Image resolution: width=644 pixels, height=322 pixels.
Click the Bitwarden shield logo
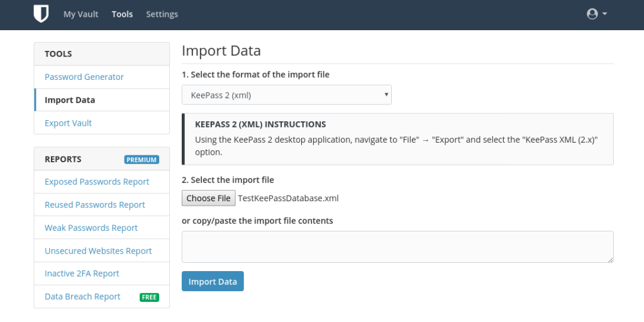(x=41, y=14)
